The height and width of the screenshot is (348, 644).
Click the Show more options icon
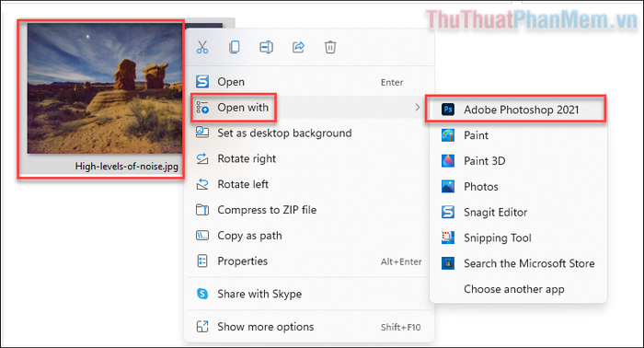(202, 326)
